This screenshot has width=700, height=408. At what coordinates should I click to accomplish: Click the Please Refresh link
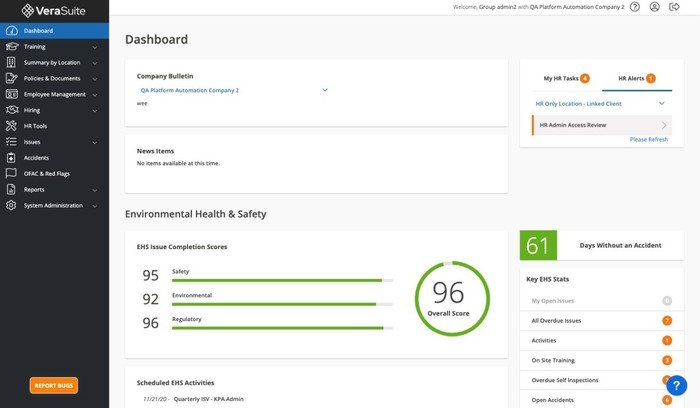(649, 140)
